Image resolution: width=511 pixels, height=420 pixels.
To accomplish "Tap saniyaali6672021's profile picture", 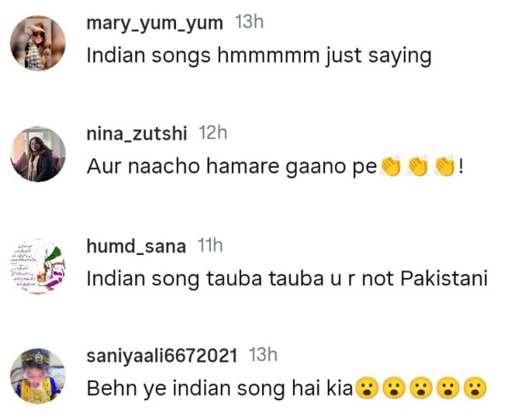I will (37, 377).
